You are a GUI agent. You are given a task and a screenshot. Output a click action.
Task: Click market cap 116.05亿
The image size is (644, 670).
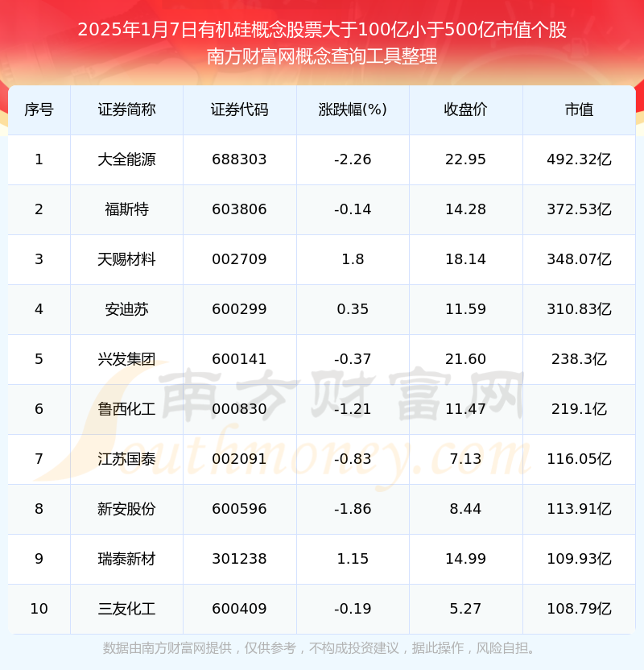(579, 459)
